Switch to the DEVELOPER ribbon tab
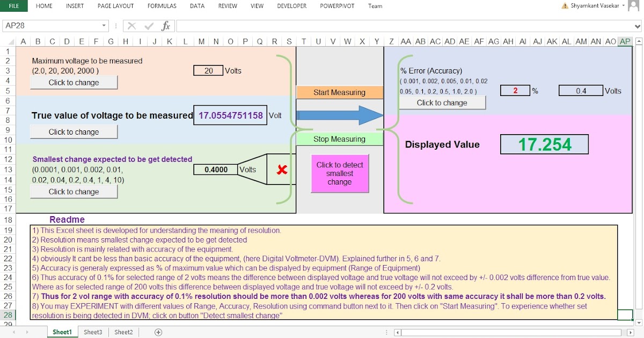Viewport: 644px width, 338px height. coord(291,6)
